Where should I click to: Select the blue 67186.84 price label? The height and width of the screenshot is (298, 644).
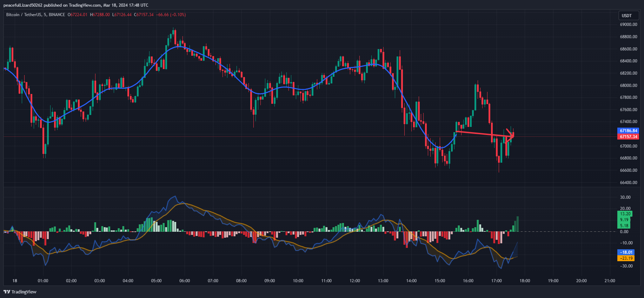pos(628,131)
